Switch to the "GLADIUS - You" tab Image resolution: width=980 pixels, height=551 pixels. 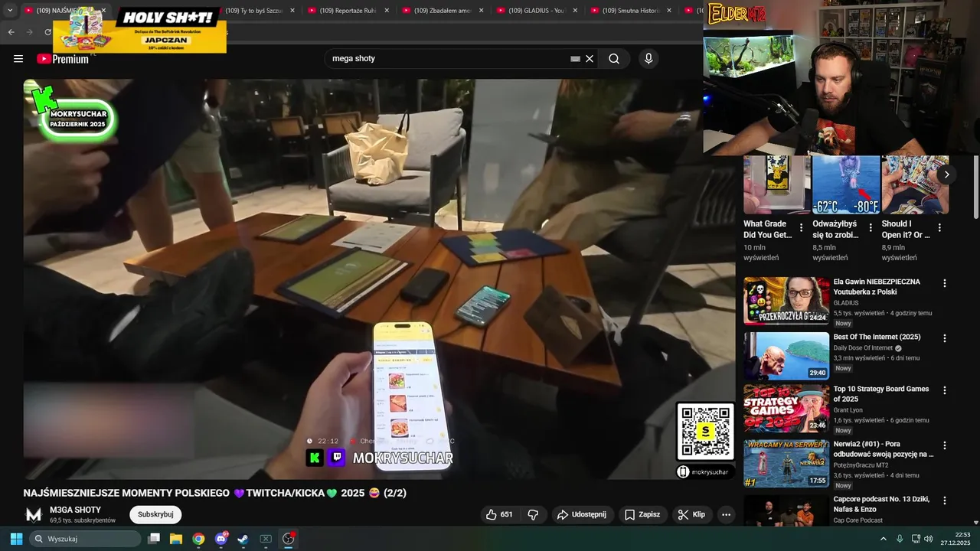pos(537,11)
